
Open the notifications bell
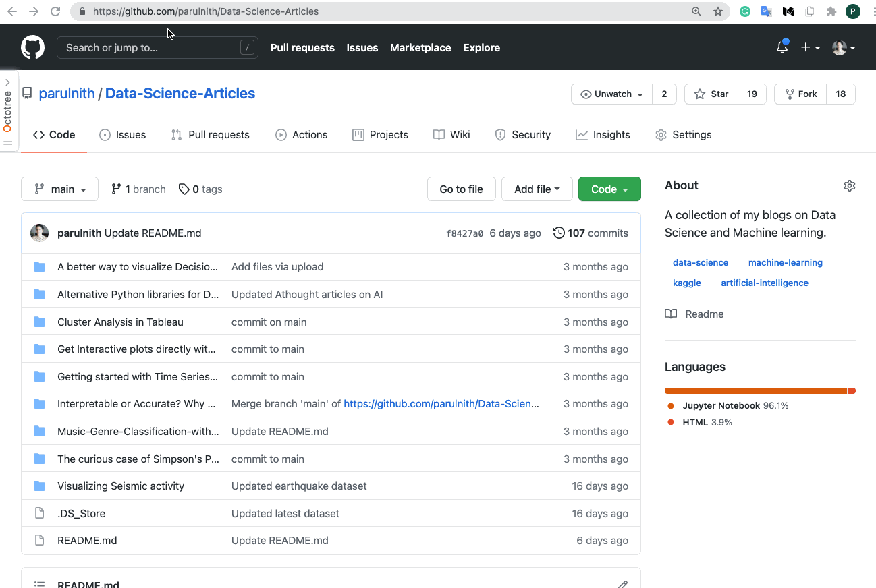coord(782,47)
